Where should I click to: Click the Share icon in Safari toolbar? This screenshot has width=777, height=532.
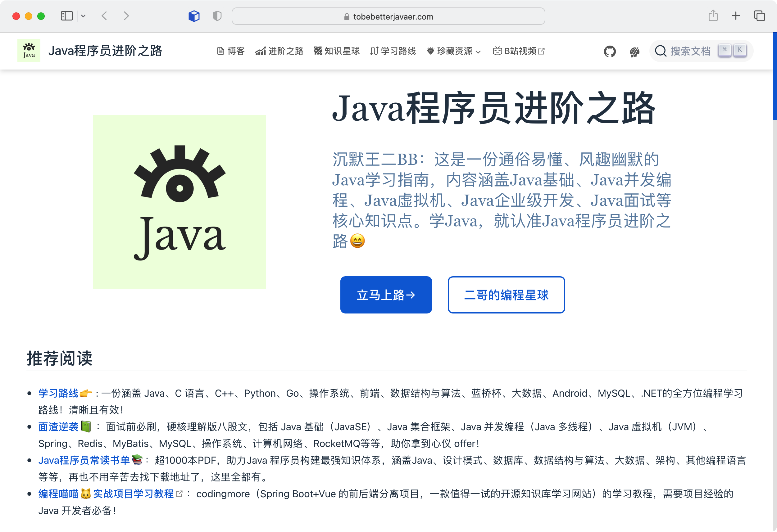tap(713, 16)
